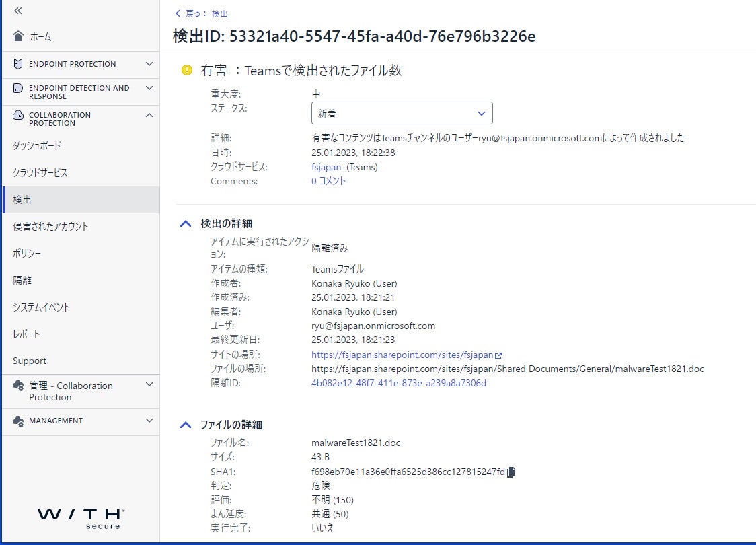Click the 有害: Teamsで検出されたファイル数 title
This screenshot has width=756, height=545.
[x=301, y=71]
